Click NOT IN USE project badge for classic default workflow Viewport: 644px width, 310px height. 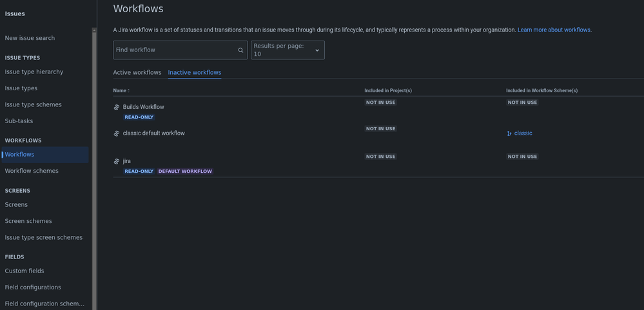[381, 129]
